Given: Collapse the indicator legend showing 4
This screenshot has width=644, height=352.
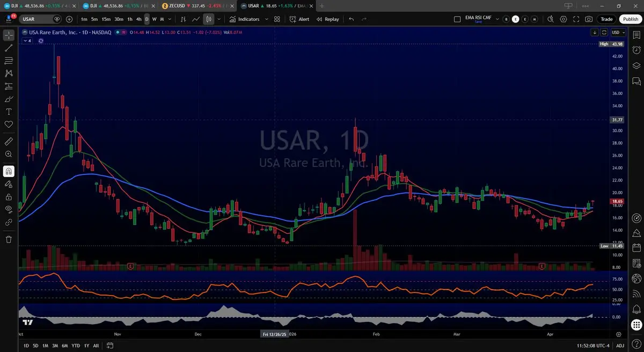Looking at the screenshot, I should pyautogui.click(x=28, y=40).
